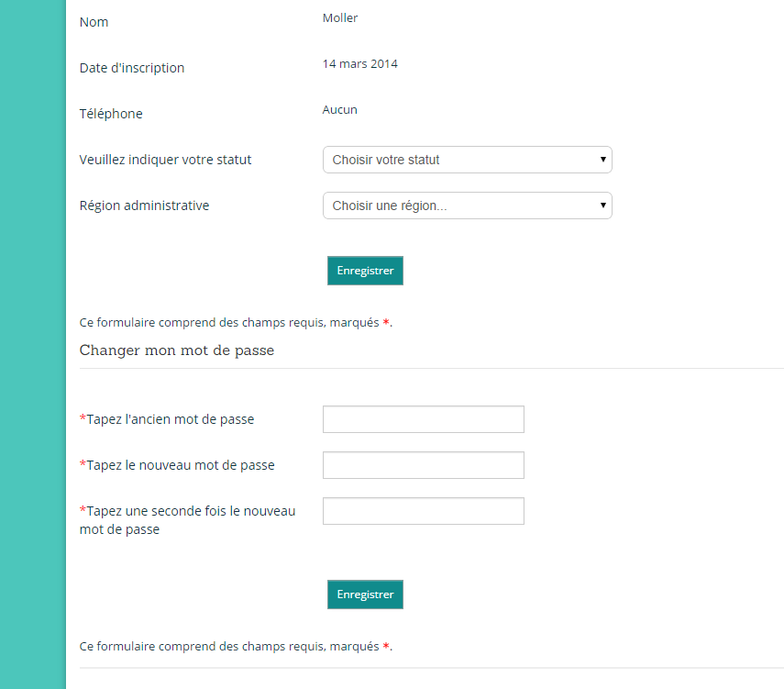Click the "Date d'inscription" label
784x689 pixels.
pyautogui.click(x=132, y=68)
